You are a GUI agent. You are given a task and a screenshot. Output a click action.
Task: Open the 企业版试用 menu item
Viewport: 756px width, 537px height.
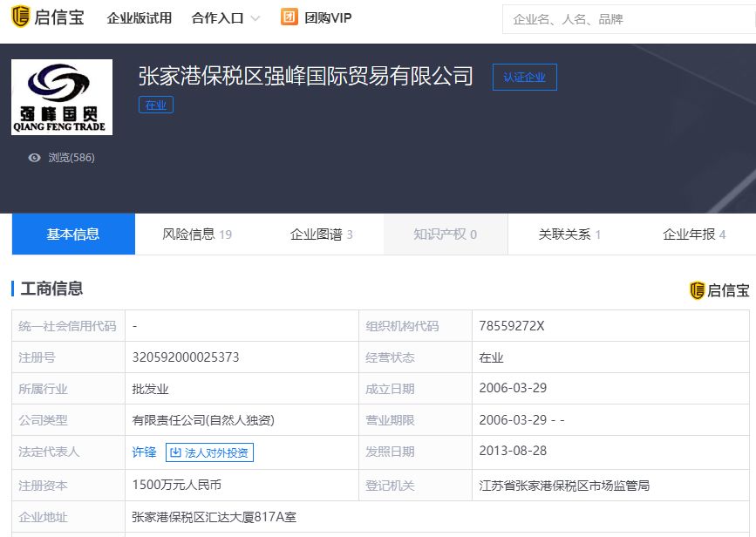click(140, 17)
